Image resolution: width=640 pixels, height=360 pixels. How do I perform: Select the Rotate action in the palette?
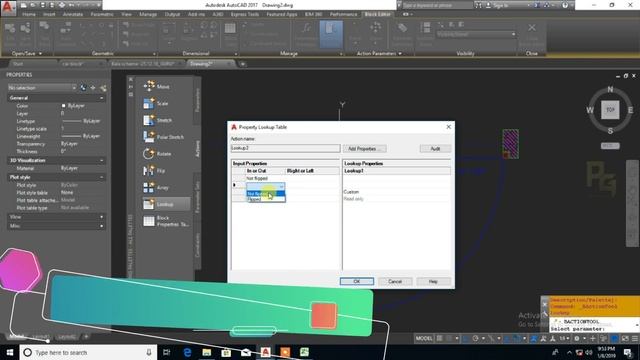pos(158,153)
